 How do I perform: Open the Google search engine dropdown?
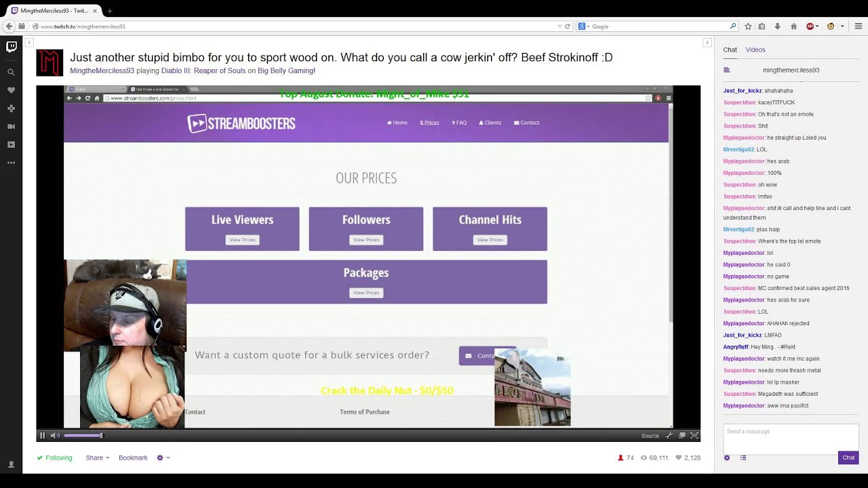pyautogui.click(x=583, y=26)
